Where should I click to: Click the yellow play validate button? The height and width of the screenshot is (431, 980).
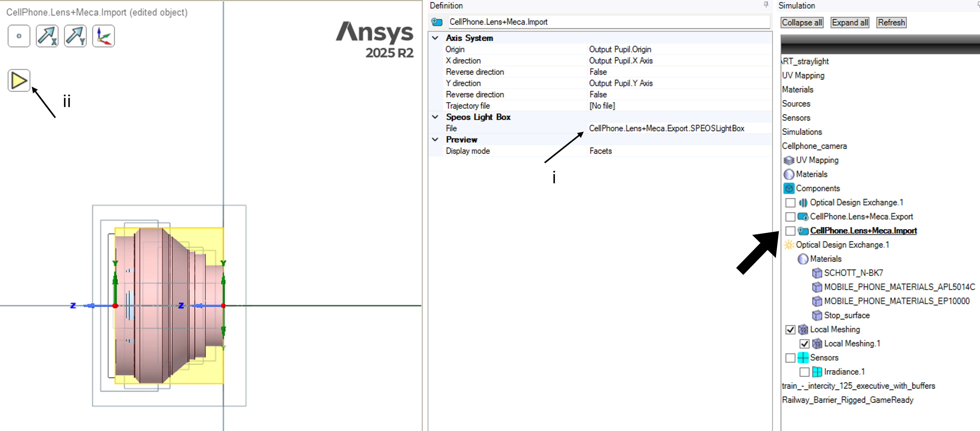19,80
